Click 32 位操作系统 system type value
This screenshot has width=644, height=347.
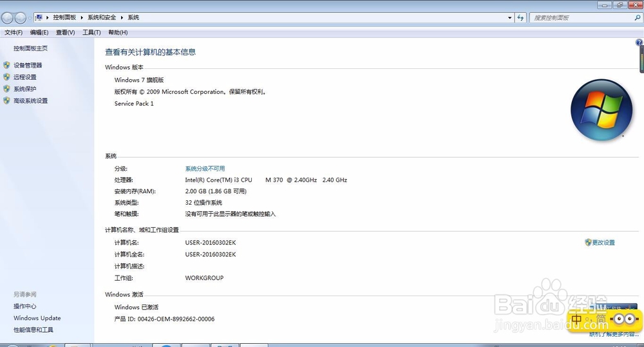204,203
